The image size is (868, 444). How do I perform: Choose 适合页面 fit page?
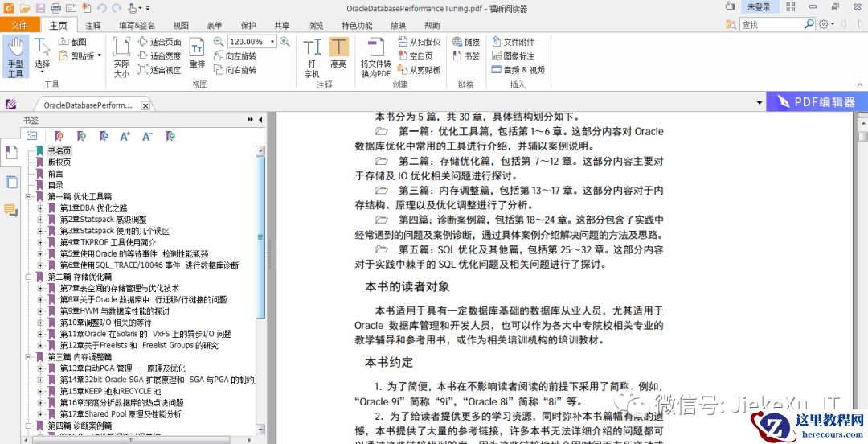click(159, 42)
